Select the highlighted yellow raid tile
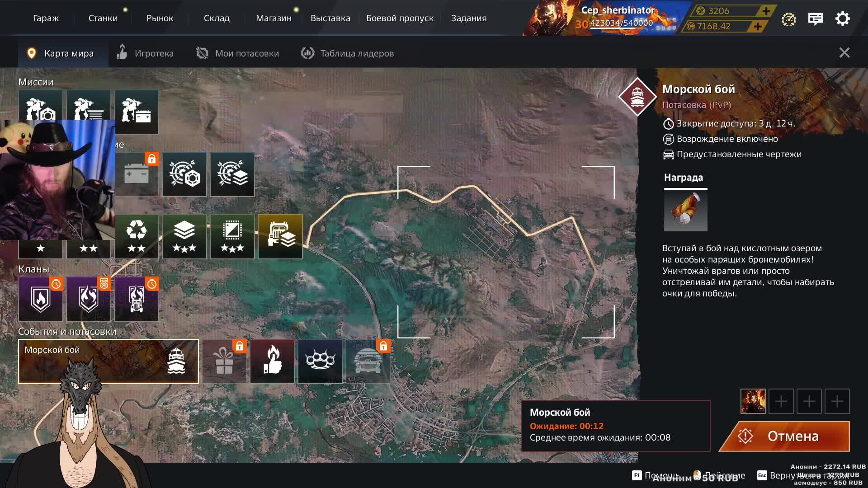The image size is (868, 488). pyautogui.click(x=280, y=236)
